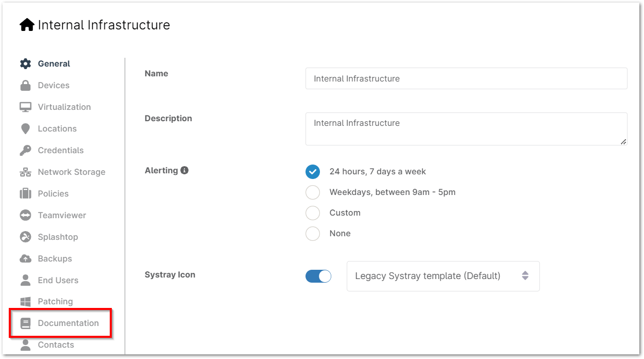
Task: Select Weekdays between 9am - 5pm alerting
Action: (x=313, y=192)
